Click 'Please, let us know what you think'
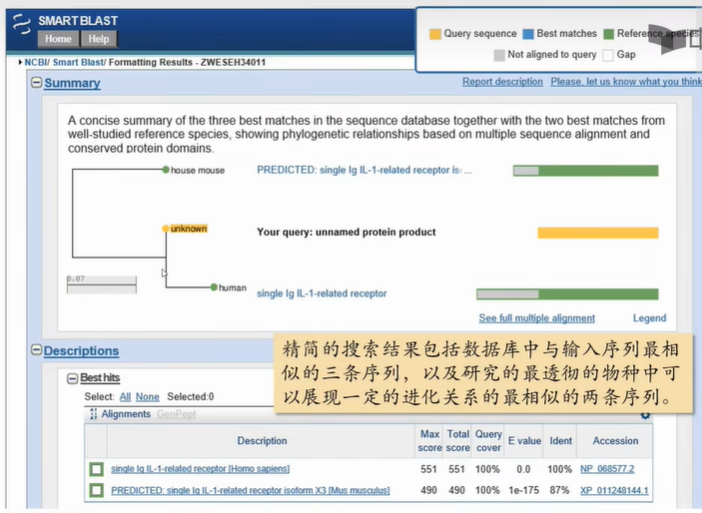The height and width of the screenshot is (513, 702). click(626, 82)
